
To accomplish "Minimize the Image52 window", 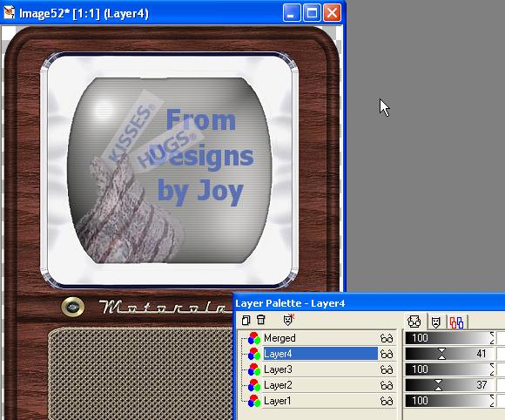I will [292, 13].
